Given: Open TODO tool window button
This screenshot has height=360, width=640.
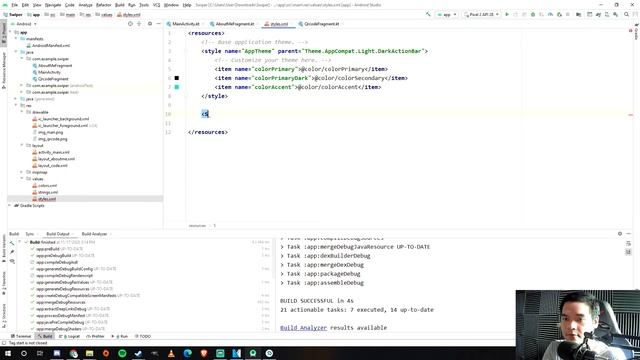Looking at the screenshot, I should click(x=142, y=336).
